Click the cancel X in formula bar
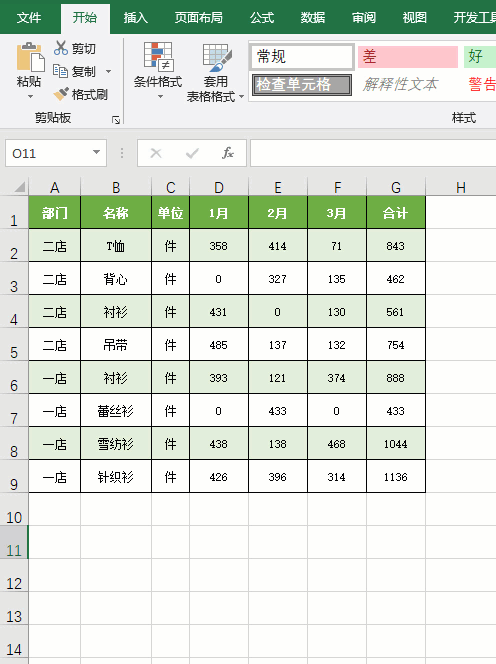Image resolution: width=496 pixels, height=664 pixels. coord(156,153)
